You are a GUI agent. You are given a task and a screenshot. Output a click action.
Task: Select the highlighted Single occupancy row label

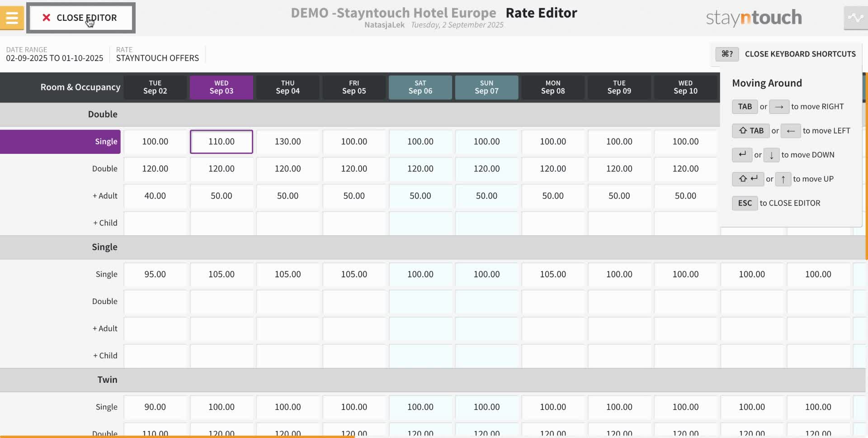(x=60, y=142)
